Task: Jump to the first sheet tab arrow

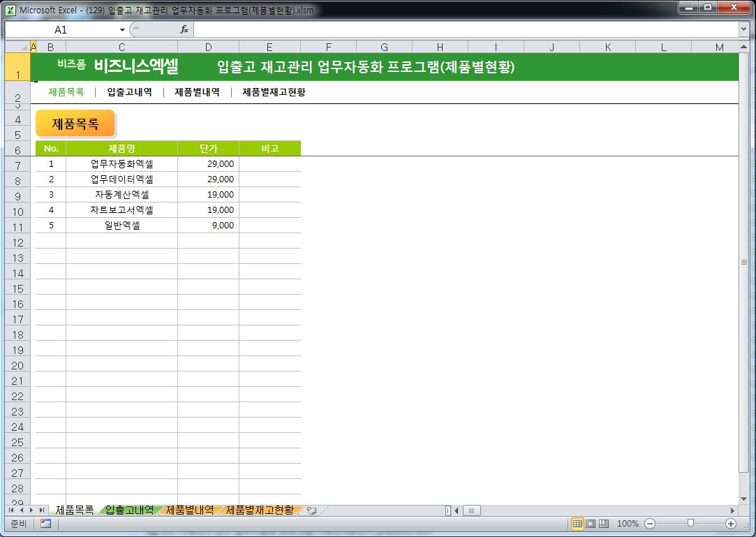Action: click(x=10, y=510)
